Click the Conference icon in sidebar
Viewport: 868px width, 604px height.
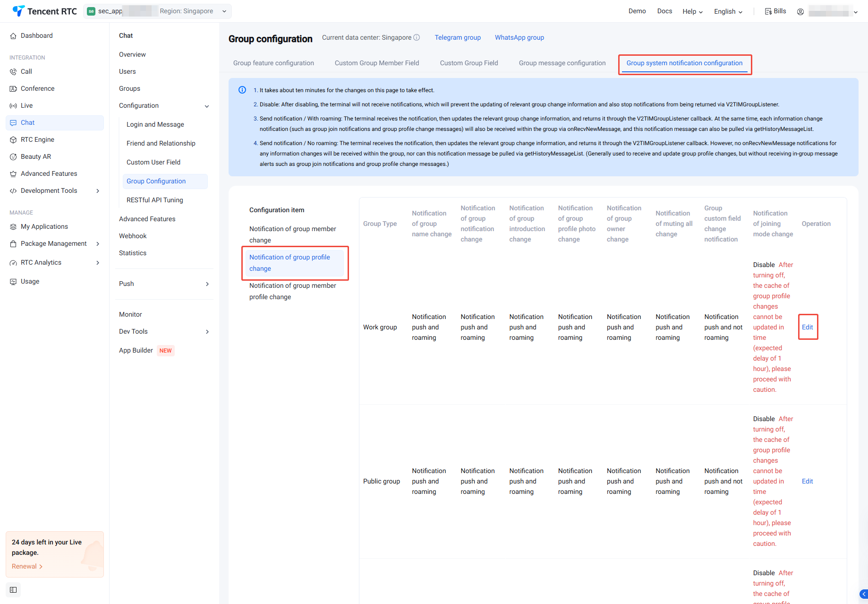pos(13,89)
